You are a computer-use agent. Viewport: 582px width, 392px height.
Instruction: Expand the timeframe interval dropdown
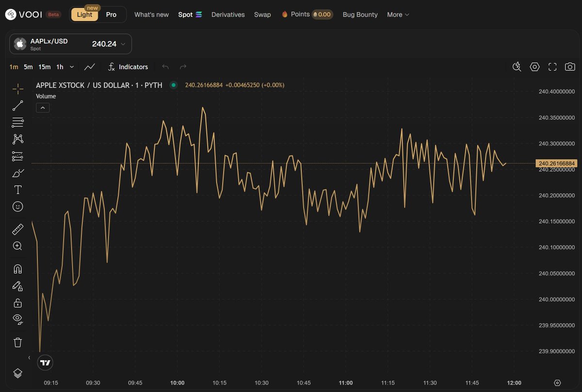click(x=72, y=67)
